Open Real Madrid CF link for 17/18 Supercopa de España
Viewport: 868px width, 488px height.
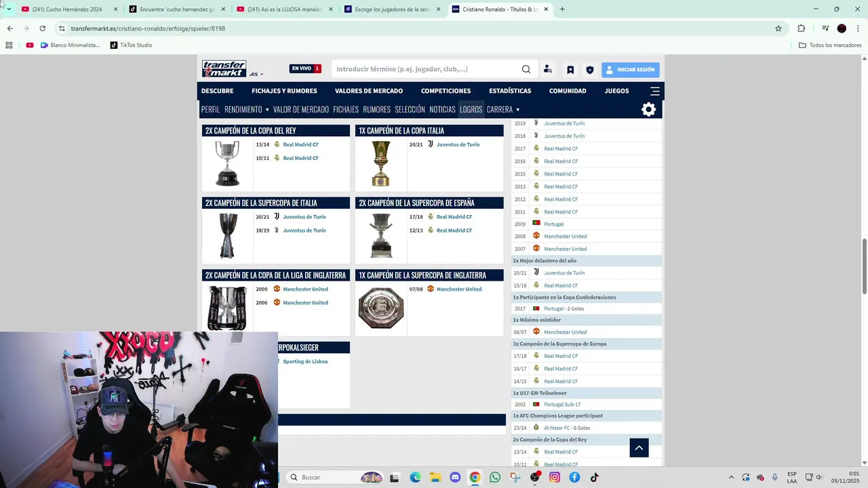point(454,217)
